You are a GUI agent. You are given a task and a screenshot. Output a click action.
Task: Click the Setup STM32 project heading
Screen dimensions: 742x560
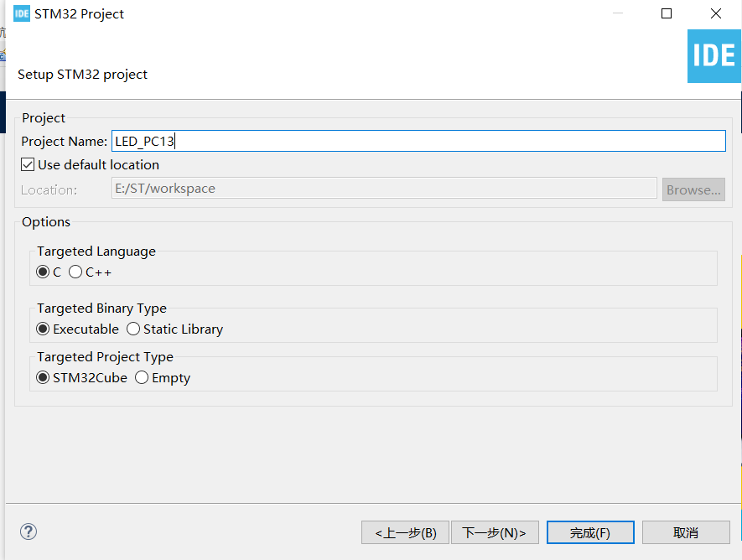(x=82, y=75)
